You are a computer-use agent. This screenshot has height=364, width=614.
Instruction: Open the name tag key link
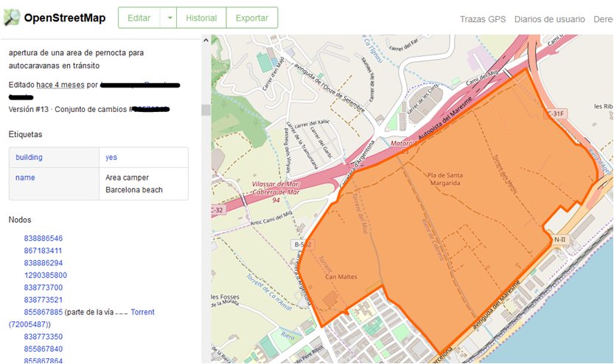click(25, 178)
